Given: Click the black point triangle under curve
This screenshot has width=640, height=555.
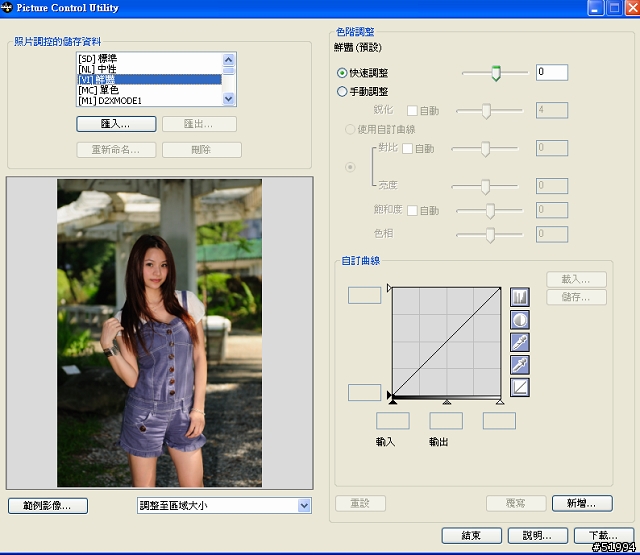Looking at the screenshot, I should coord(393,402).
